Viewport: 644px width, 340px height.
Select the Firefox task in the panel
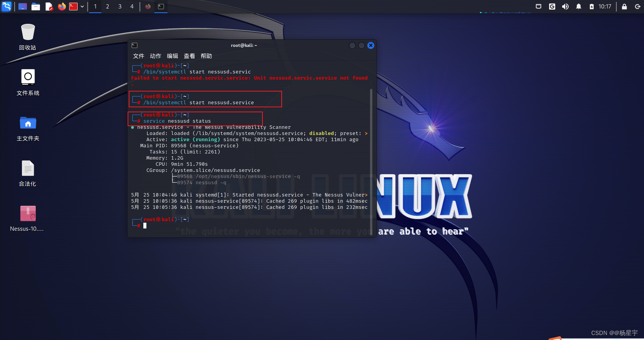pos(148,7)
